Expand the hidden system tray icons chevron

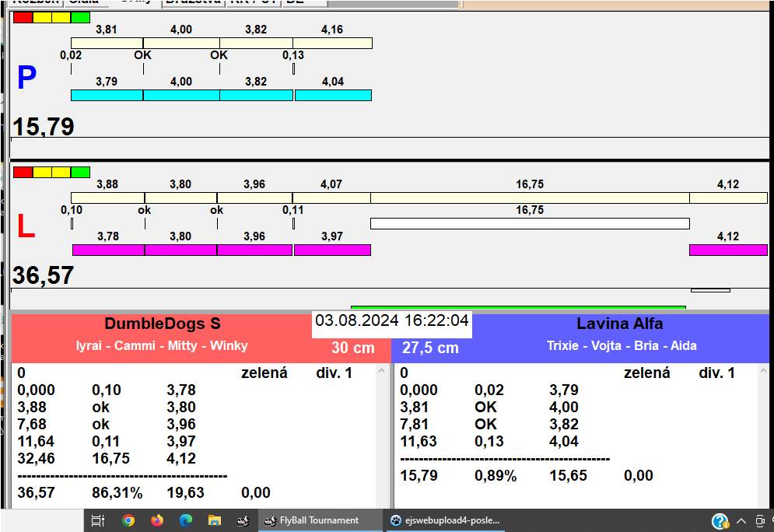point(741,520)
